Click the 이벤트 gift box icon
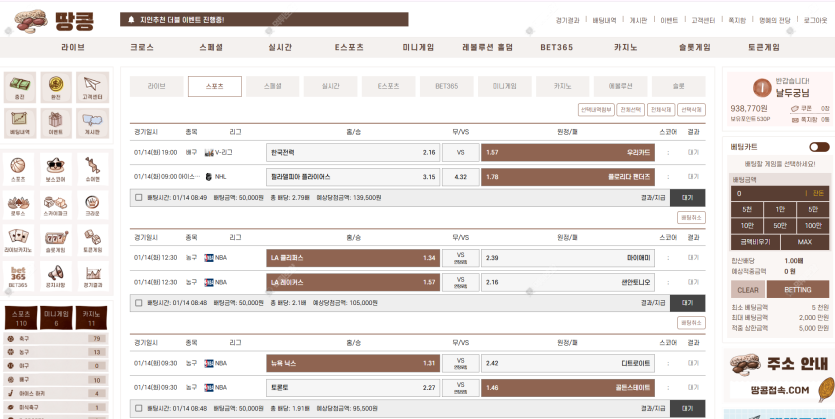Screen dimensions: 835x419 click(56, 122)
